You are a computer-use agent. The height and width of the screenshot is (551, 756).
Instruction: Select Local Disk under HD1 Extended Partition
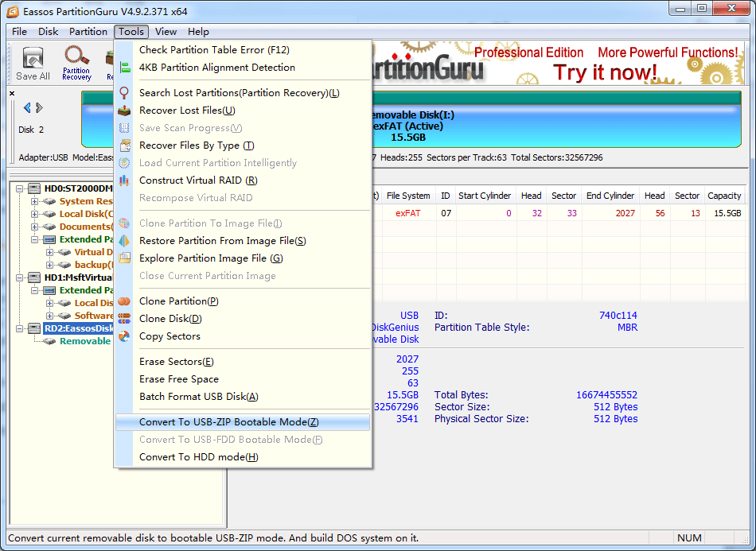(94, 303)
